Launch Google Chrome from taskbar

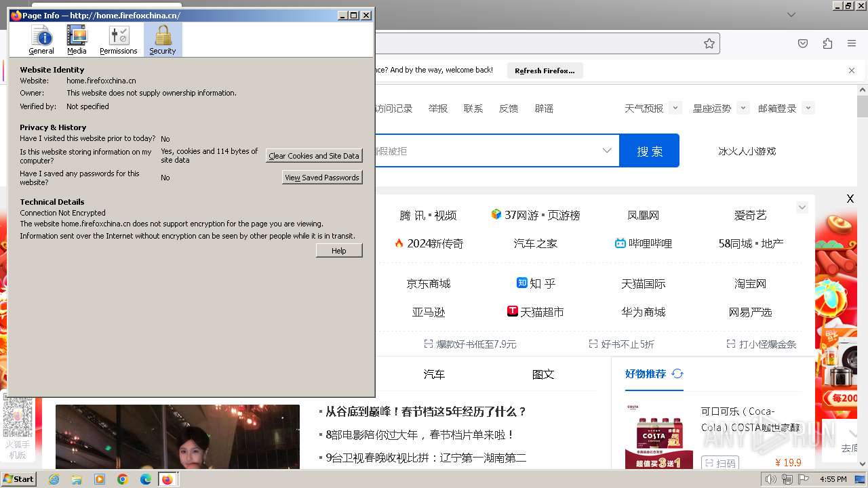pos(123,479)
